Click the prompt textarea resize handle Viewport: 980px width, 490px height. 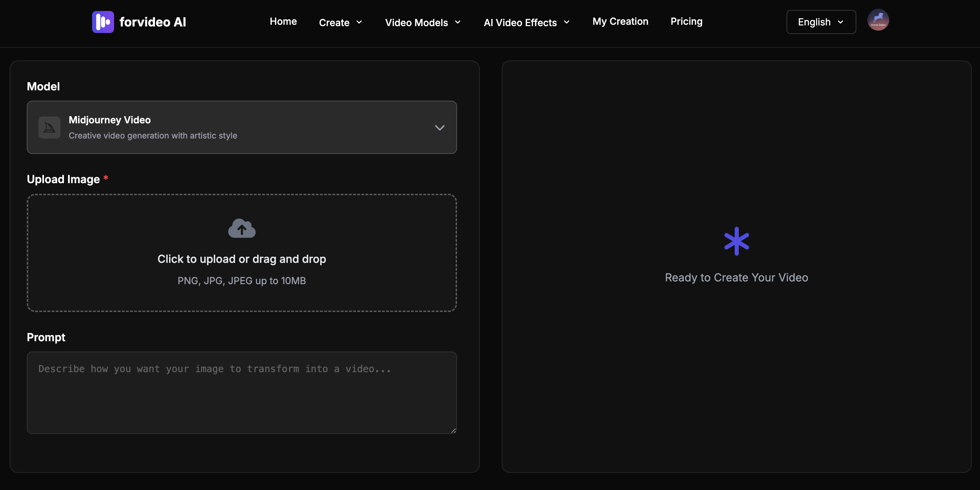[453, 430]
